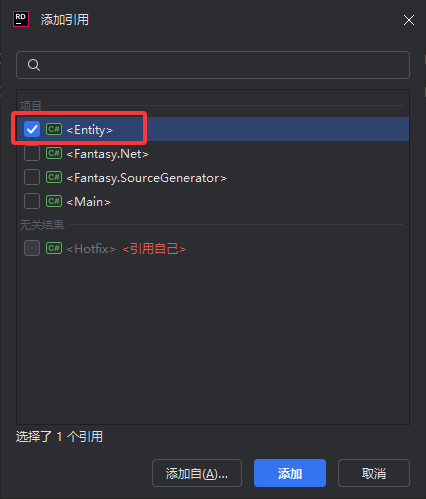Image resolution: width=426 pixels, height=499 pixels.
Task: Select the <Fantasy.Net> list entry
Action: pyautogui.click(x=213, y=154)
